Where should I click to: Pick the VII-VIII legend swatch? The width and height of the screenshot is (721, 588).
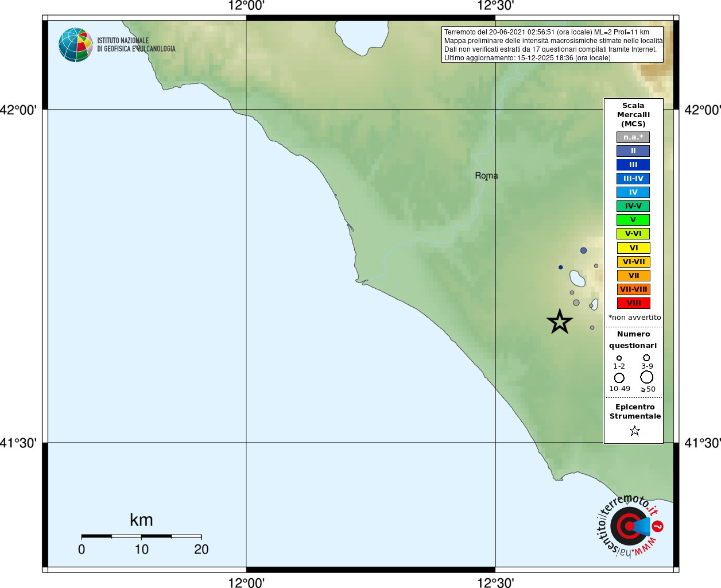pyautogui.click(x=633, y=289)
